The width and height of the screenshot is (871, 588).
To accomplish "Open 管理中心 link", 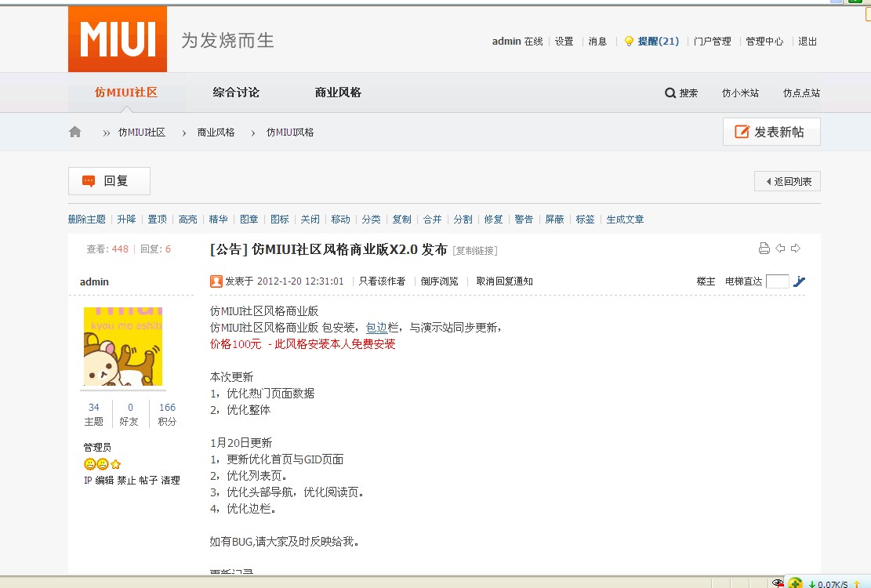I will click(x=764, y=41).
